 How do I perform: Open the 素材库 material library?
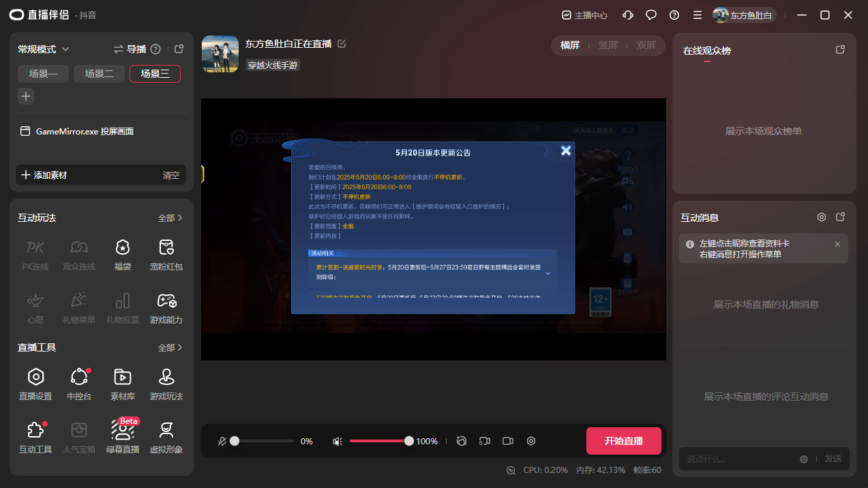coord(123,384)
